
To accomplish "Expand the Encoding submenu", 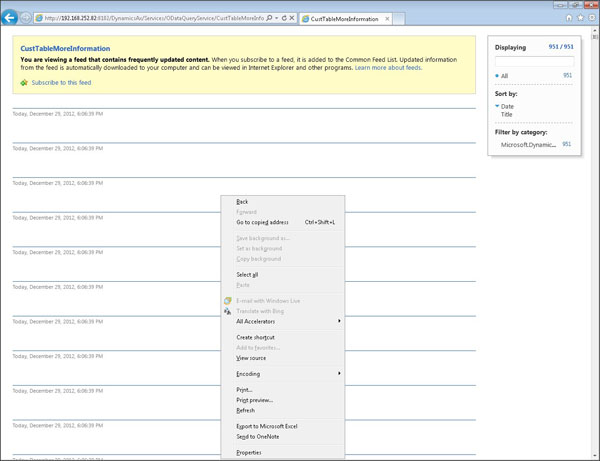I will pyautogui.click(x=283, y=374).
